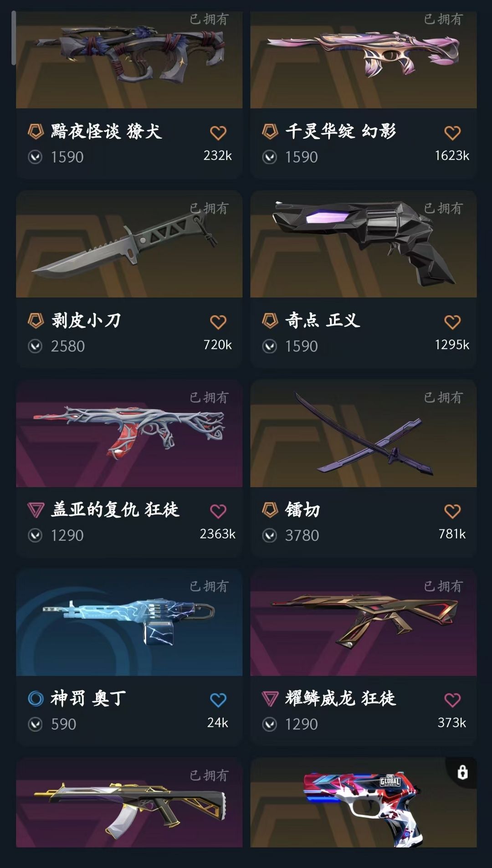Open the 奇点 正义 revolver image
Image resolution: width=492 pixels, height=868 pixels.
click(x=364, y=244)
